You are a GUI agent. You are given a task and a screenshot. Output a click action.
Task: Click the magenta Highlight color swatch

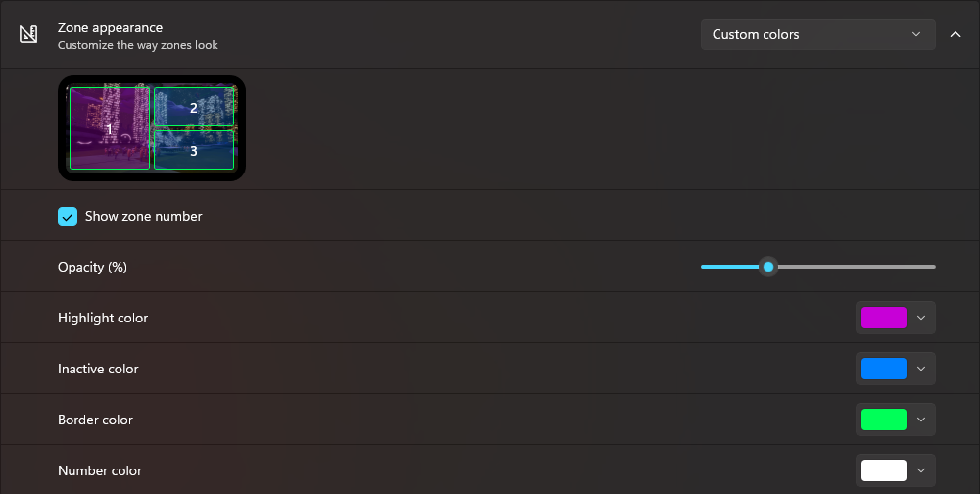(x=884, y=318)
